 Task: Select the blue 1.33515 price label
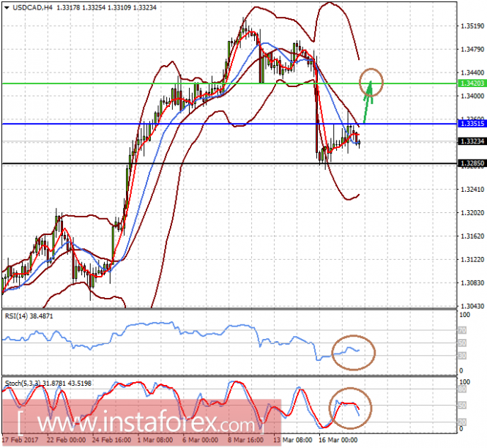pyautogui.click(x=472, y=124)
